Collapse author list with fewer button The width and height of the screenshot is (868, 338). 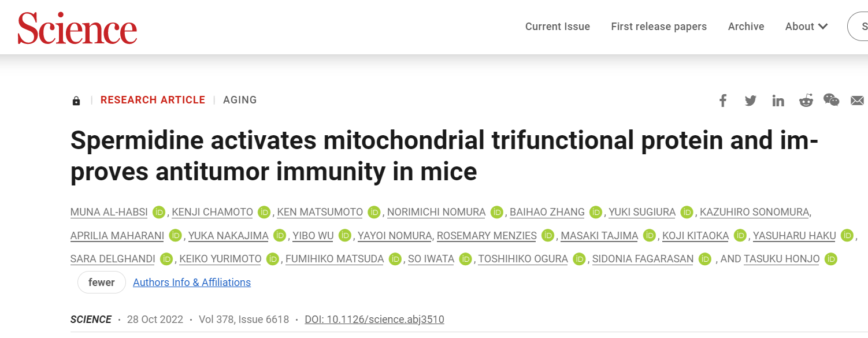tap(102, 283)
